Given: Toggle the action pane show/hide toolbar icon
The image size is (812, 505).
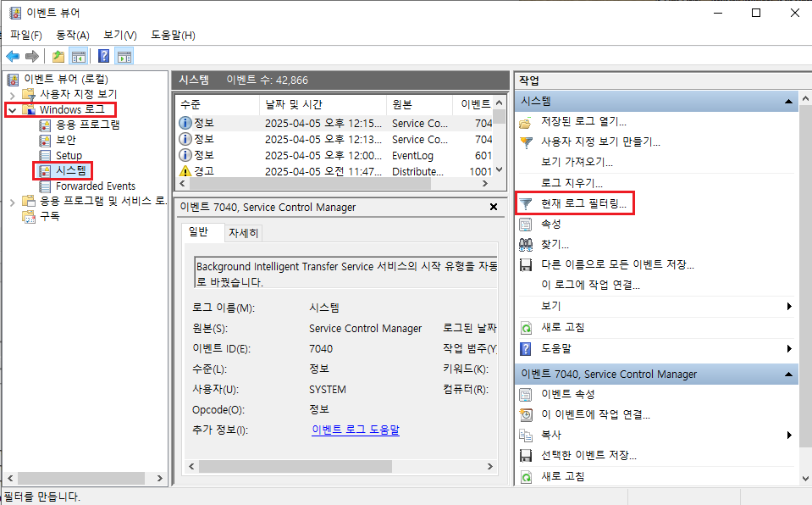Looking at the screenshot, I should pos(124,56).
